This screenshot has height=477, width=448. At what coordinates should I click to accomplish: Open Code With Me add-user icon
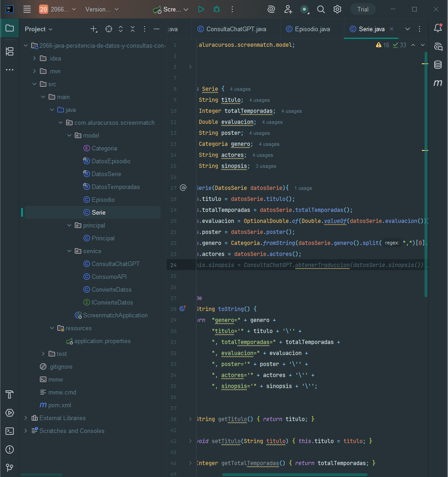[x=288, y=10]
